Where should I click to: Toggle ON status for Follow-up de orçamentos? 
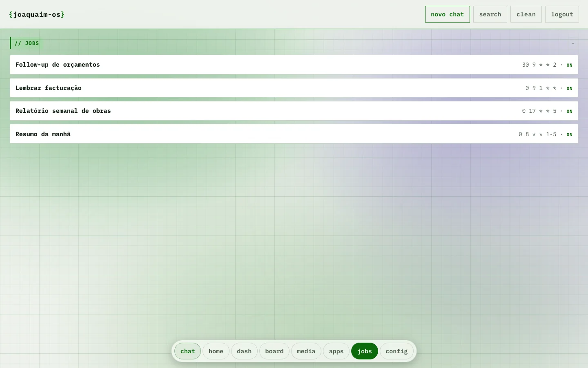click(x=569, y=65)
